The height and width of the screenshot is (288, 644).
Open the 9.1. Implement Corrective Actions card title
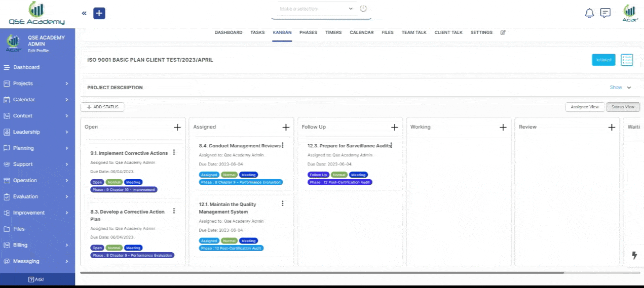(129, 153)
